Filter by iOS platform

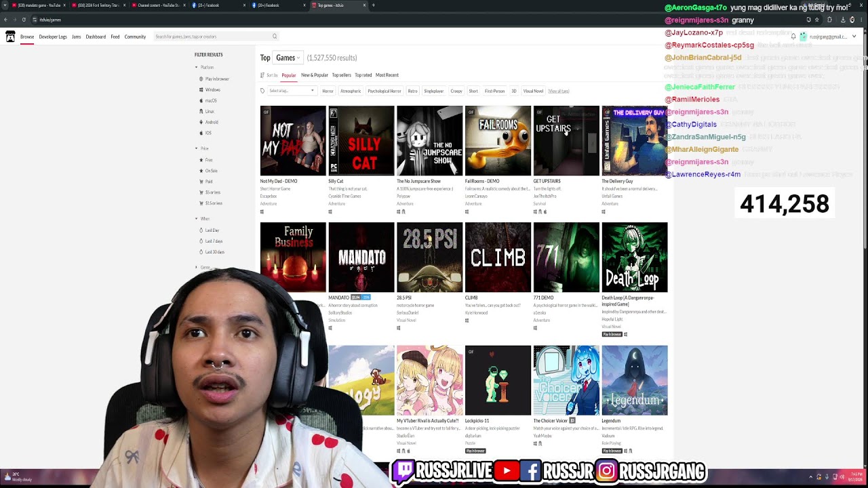(205, 133)
